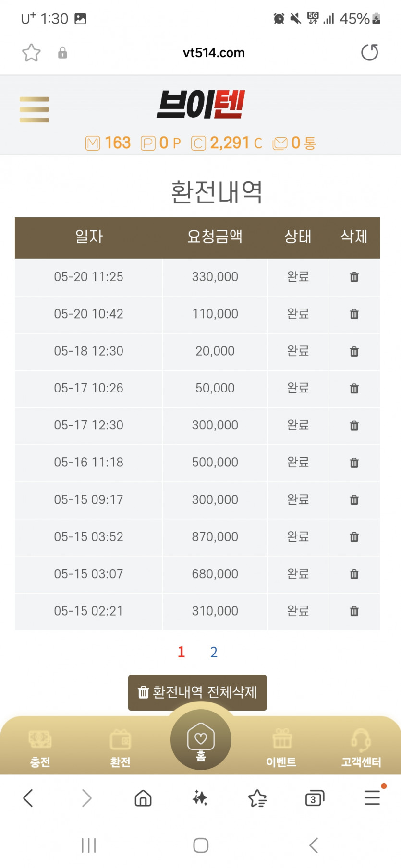Open the golden hamburger menu

pyautogui.click(x=34, y=109)
